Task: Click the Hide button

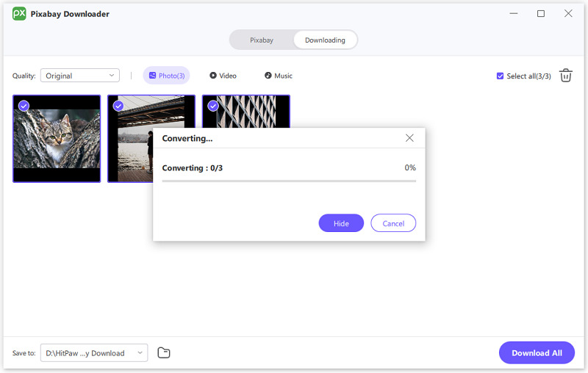Action: 341,223
